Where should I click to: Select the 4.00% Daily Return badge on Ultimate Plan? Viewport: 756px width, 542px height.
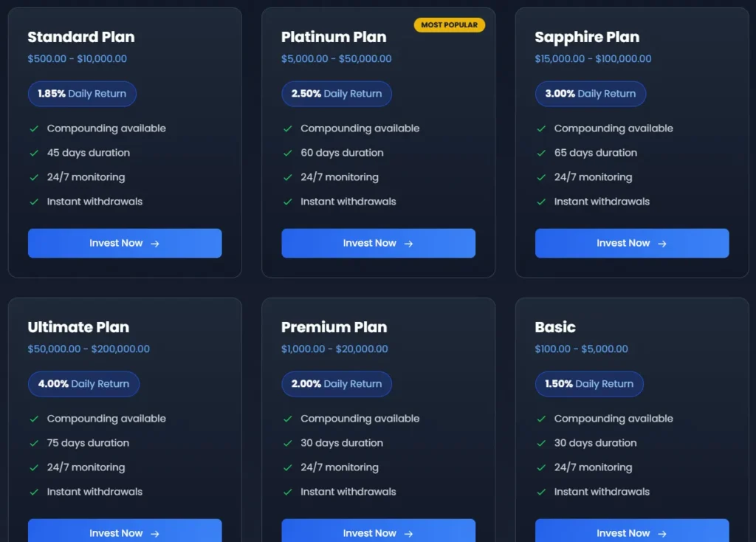pos(83,384)
